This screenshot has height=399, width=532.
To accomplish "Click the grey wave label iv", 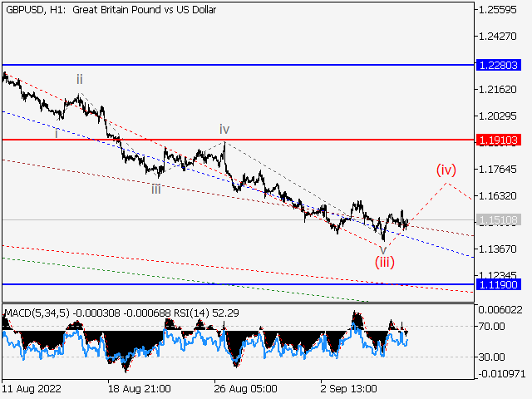I will 224,130.
